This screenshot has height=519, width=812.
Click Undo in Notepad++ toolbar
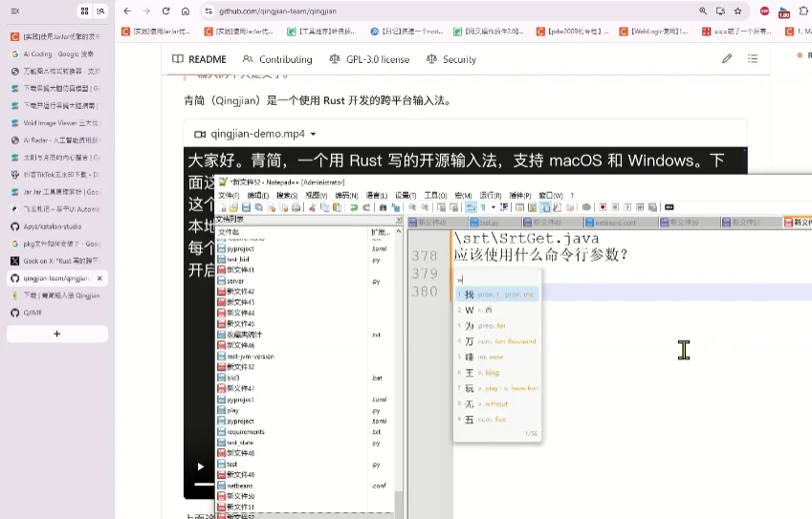coord(354,207)
